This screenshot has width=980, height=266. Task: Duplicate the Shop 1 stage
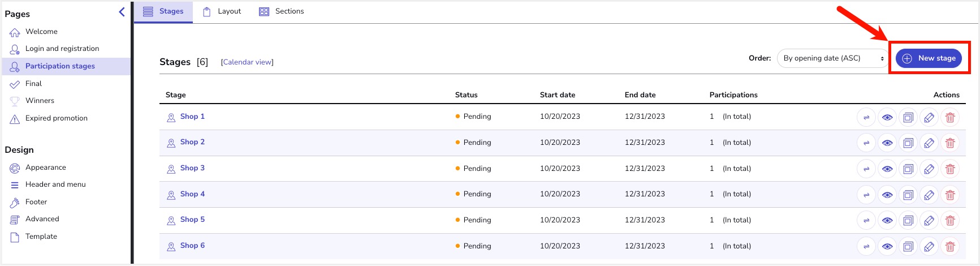coord(908,118)
